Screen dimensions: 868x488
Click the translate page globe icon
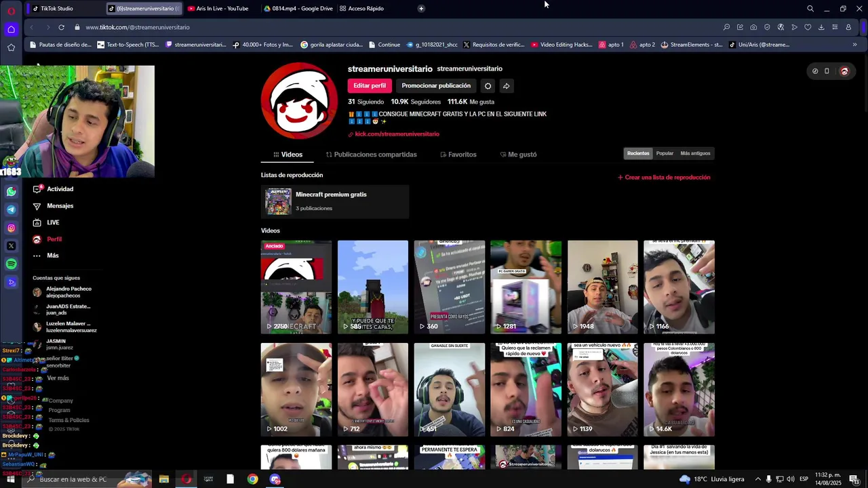point(781,27)
